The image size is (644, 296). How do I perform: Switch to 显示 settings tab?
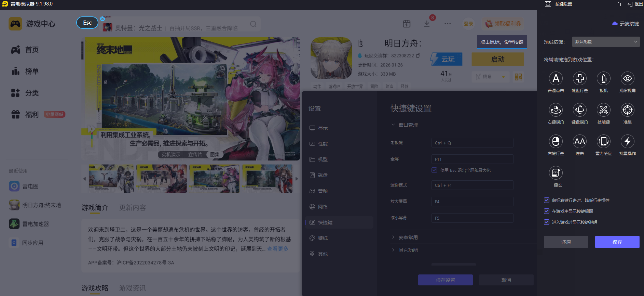pos(339,128)
